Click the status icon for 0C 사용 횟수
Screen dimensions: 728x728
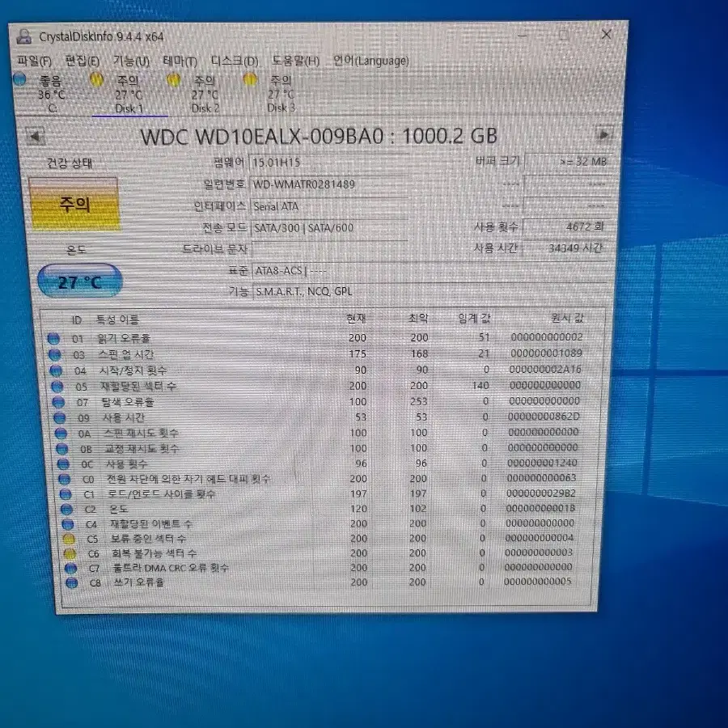pyautogui.click(x=63, y=464)
